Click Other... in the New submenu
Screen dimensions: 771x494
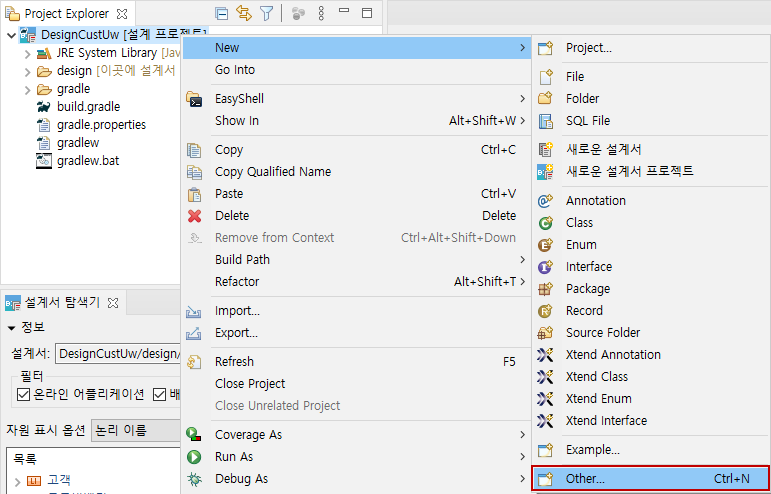point(585,479)
